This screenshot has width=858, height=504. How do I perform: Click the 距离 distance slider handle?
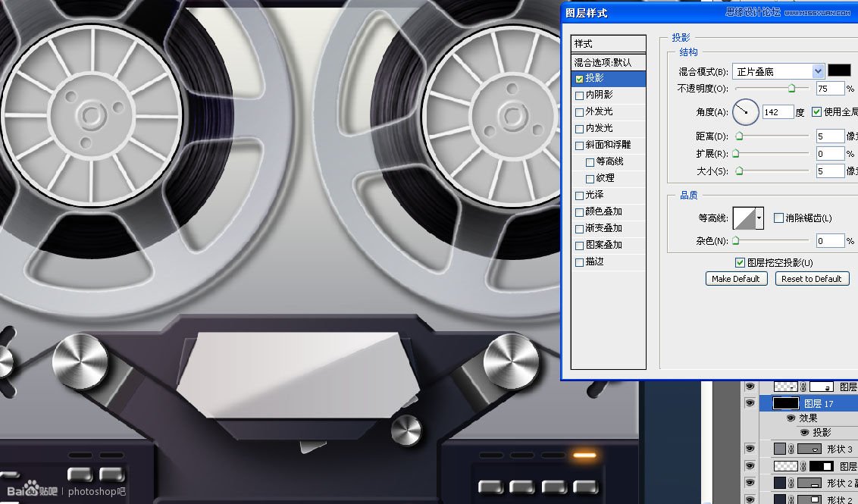(x=739, y=136)
